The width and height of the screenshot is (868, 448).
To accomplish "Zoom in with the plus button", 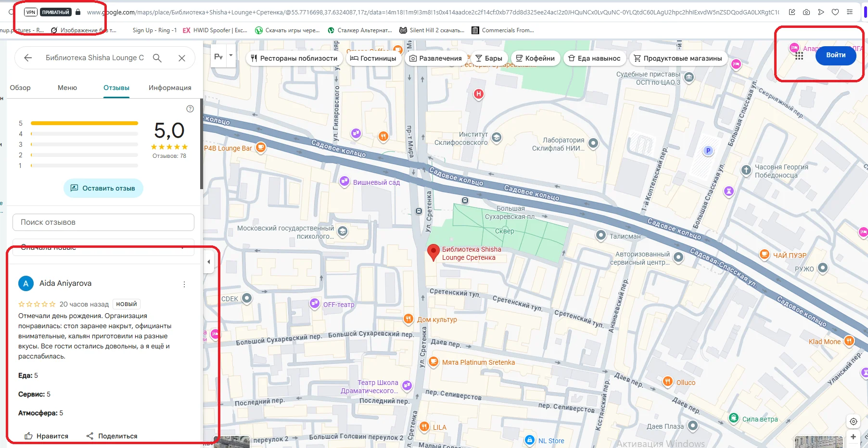I will tap(853, 437).
